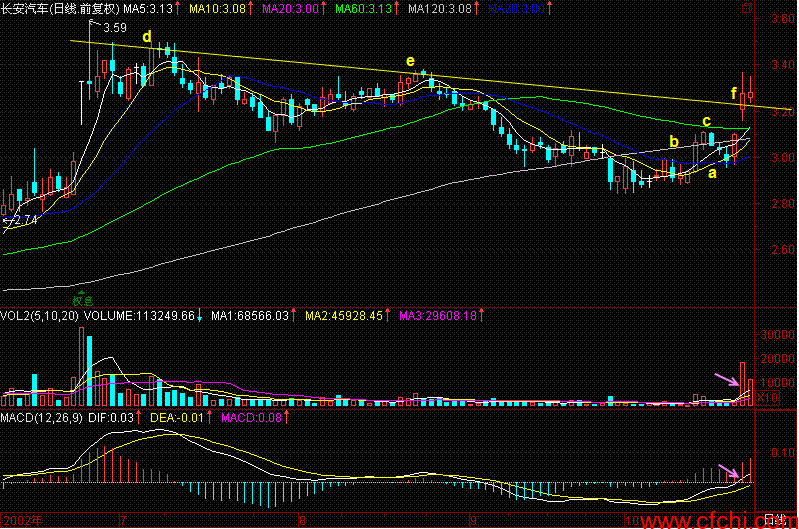Image resolution: width=799 pixels, height=529 pixels.
Task: Click the 3.20 price axis label
Action: click(783, 112)
